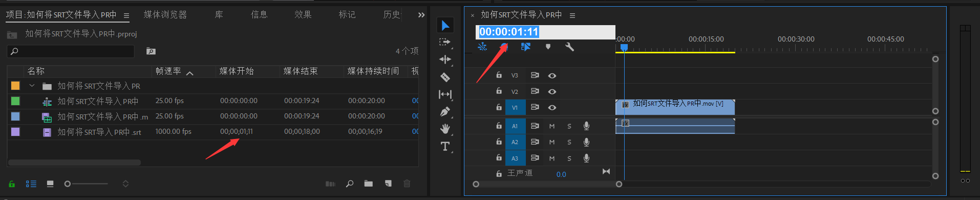Click Automate to Sequence icon
This screenshot has height=200, width=980.
click(330, 184)
